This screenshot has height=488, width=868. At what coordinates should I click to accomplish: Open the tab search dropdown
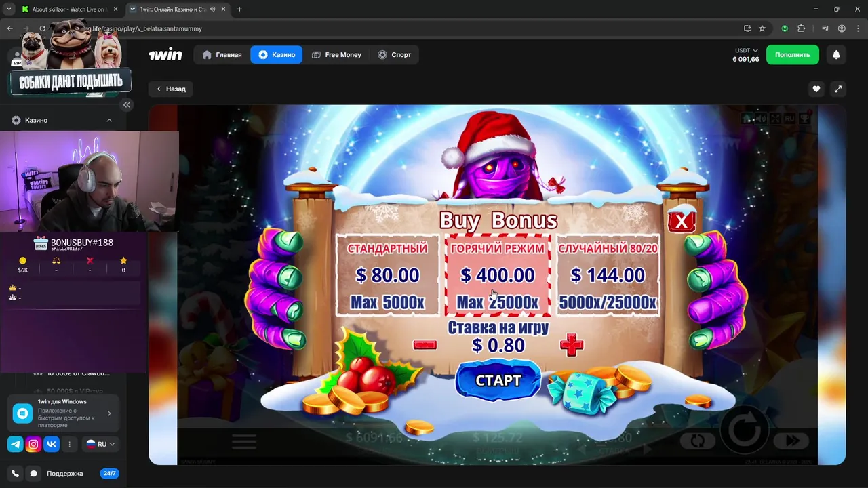coord(8,9)
